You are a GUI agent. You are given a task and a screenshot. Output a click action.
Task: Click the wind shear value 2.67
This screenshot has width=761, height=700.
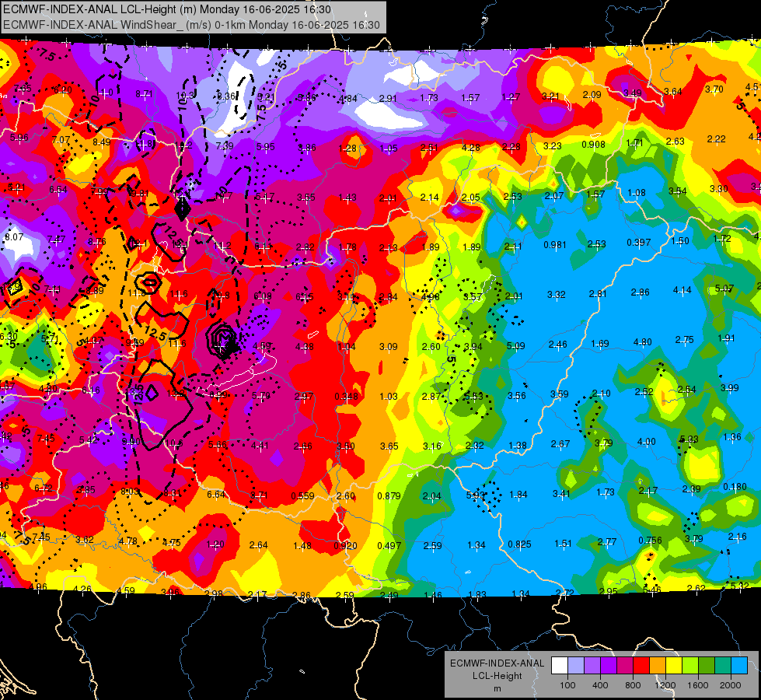(560, 443)
